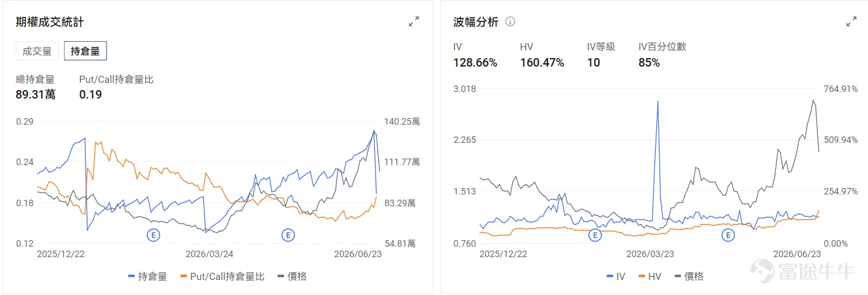Open the info icon beside 波幅分析
Viewport: 868px width, 295px height.
pos(511,22)
